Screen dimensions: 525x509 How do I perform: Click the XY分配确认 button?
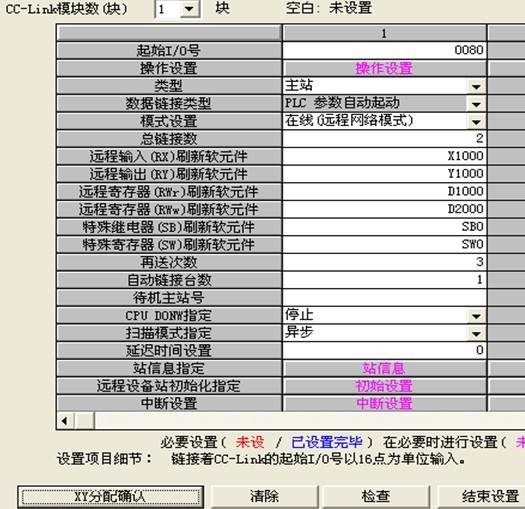pos(110,496)
